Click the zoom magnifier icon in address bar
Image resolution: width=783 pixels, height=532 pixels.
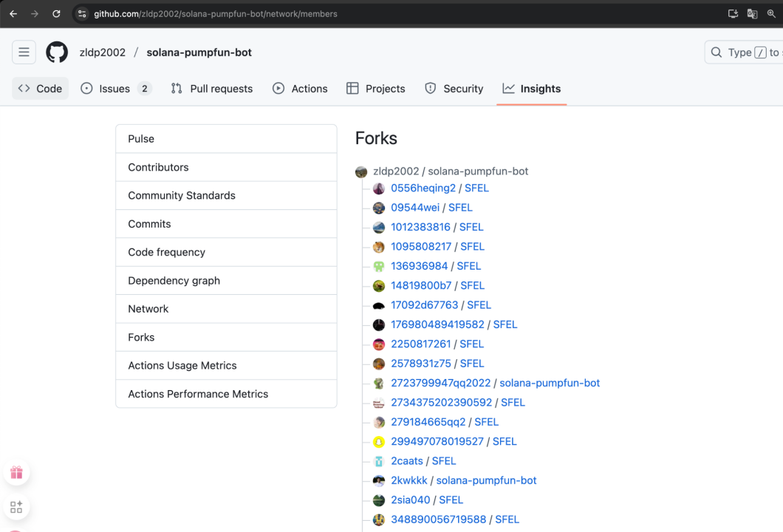pos(771,13)
